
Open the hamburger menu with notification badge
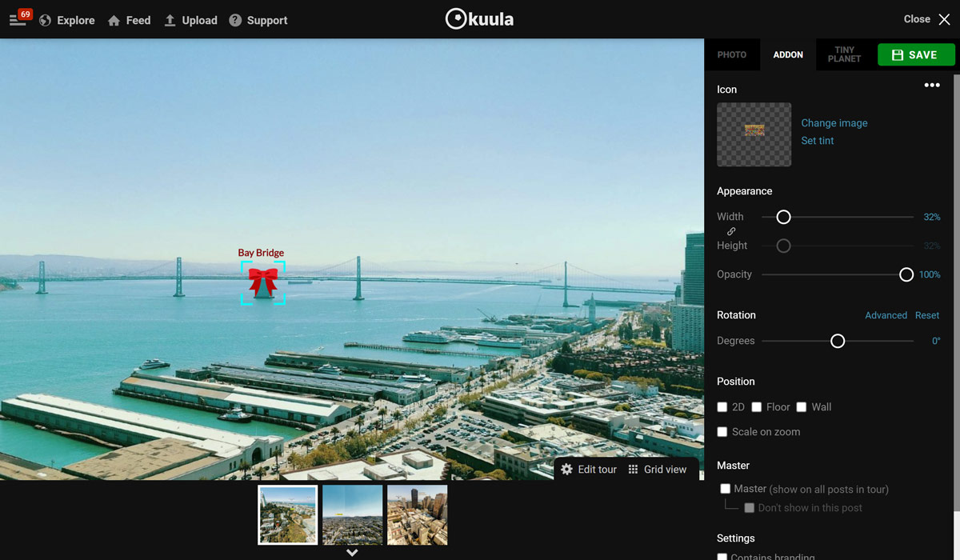click(x=19, y=19)
